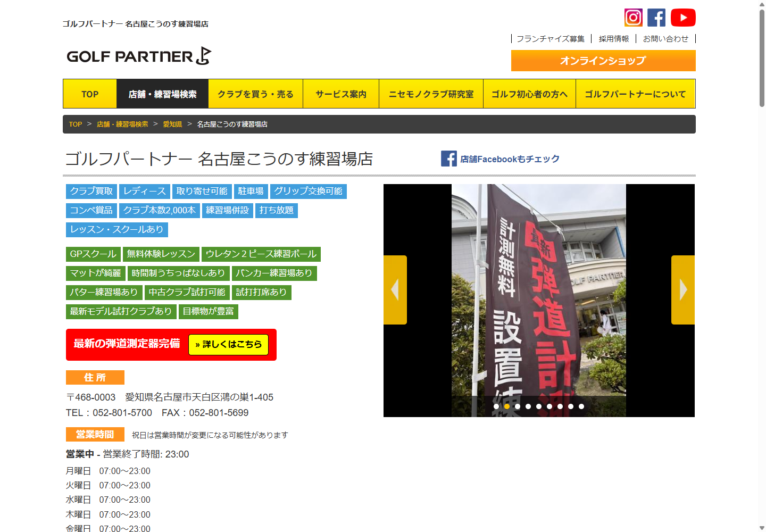766x532 pixels.
Task: Open 店舗・練習場検索 navigation tab
Action: coord(162,94)
